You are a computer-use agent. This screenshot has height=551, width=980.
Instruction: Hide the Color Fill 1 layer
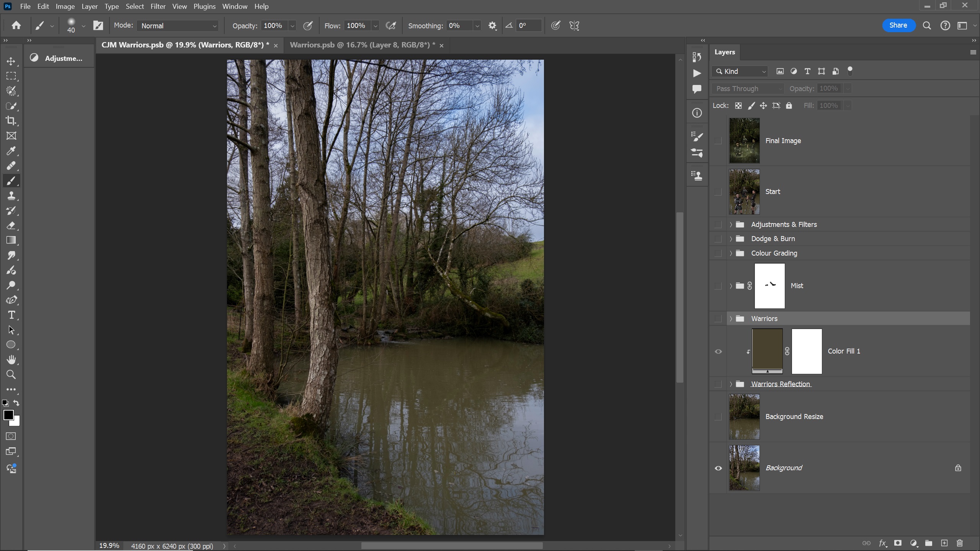(x=718, y=351)
